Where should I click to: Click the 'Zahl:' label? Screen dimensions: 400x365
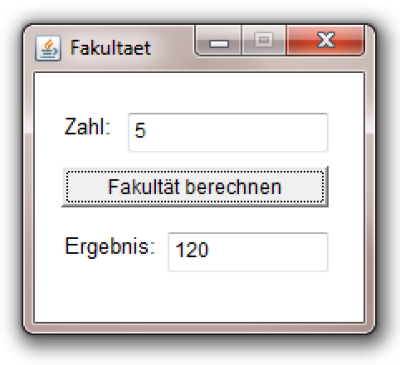click(87, 127)
